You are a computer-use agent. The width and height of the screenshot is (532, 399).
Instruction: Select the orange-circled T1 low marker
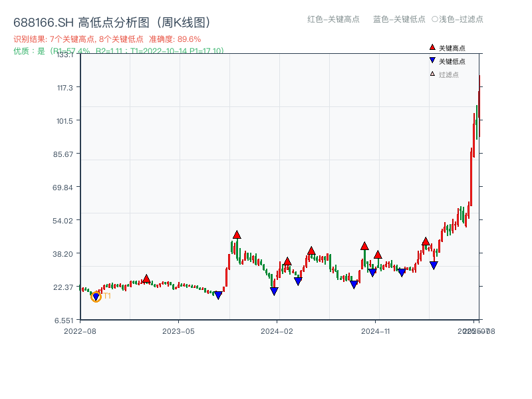pyautogui.click(x=96, y=297)
